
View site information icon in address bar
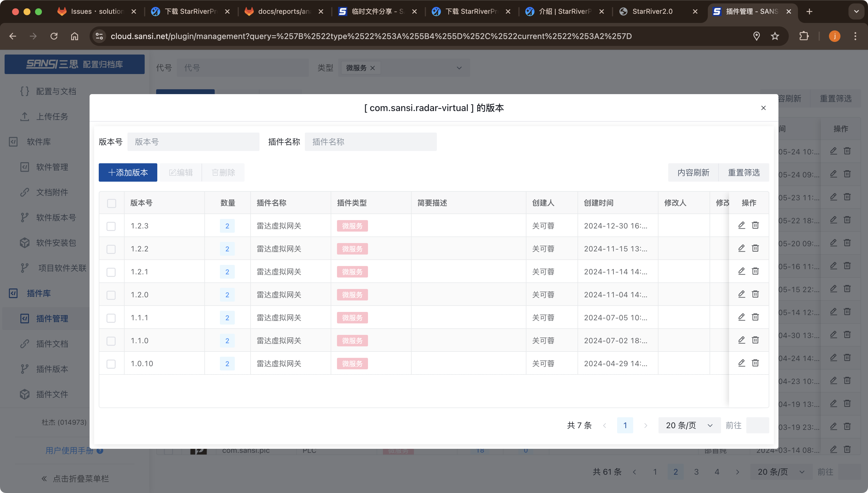tap(99, 36)
